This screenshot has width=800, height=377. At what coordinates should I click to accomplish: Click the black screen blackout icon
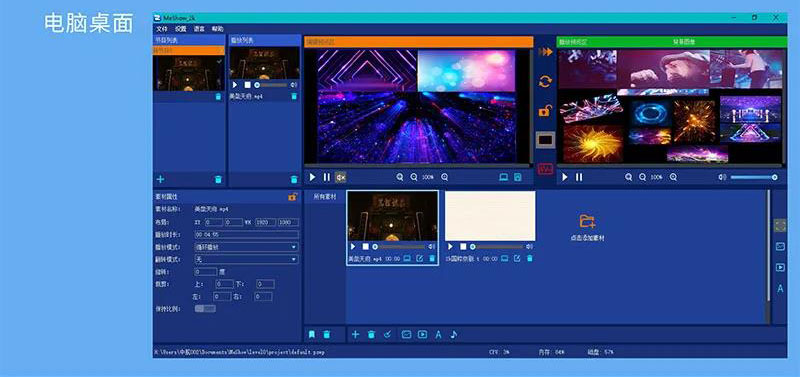tap(545, 140)
